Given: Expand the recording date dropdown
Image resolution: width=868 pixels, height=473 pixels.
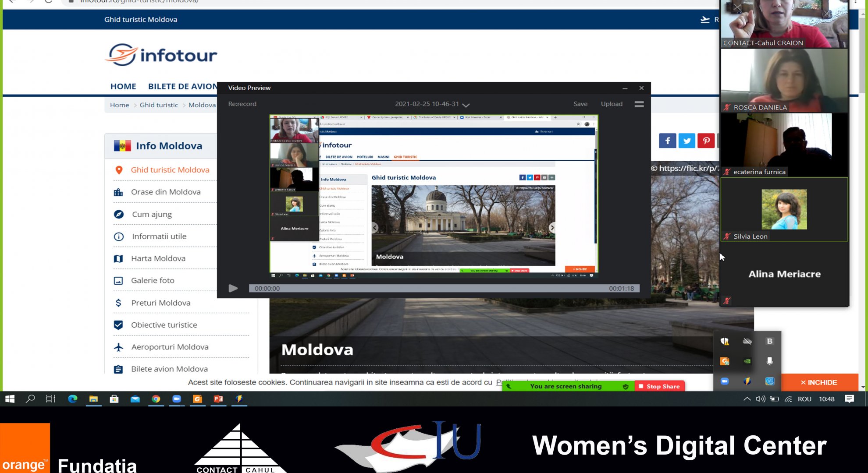Looking at the screenshot, I should [x=466, y=105].
